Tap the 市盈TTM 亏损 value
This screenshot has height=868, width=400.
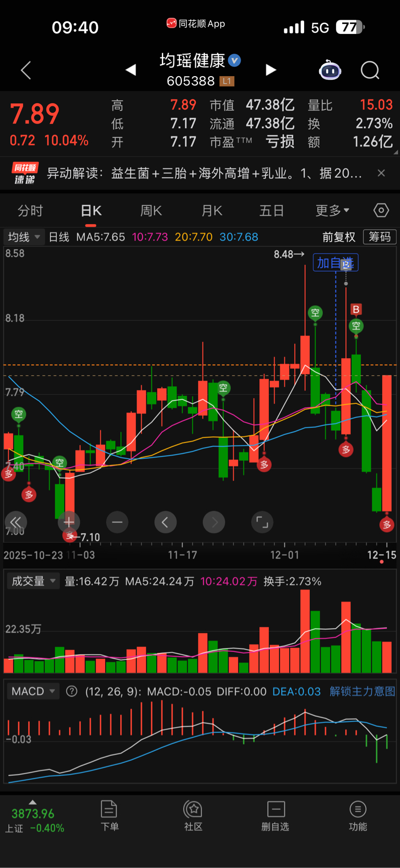[x=280, y=142]
